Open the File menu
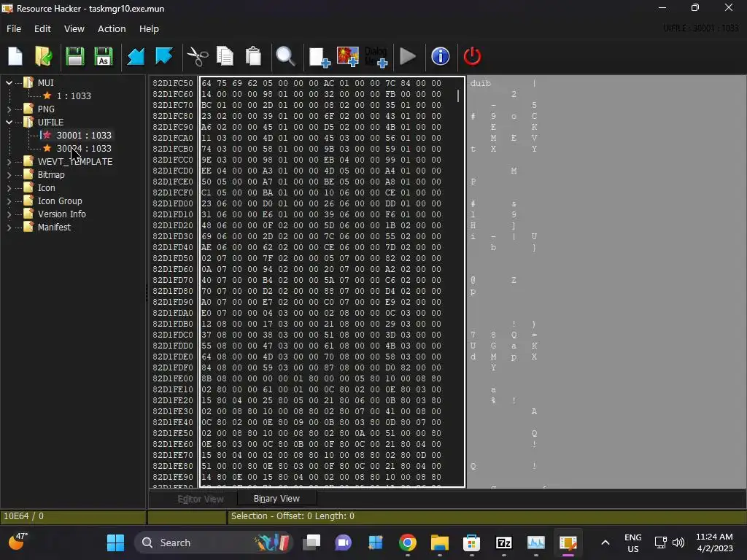 [14, 28]
